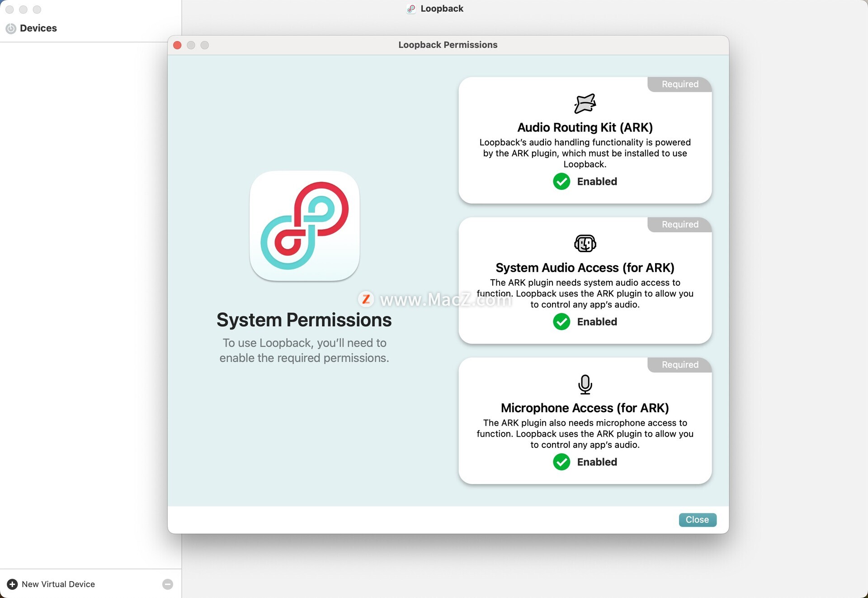The height and width of the screenshot is (598, 868).
Task: Click the Audio Routing Kit (ARK) title
Action: (x=585, y=127)
